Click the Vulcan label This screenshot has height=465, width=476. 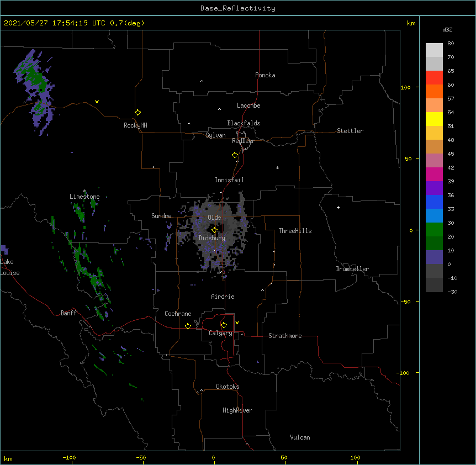tap(300, 437)
